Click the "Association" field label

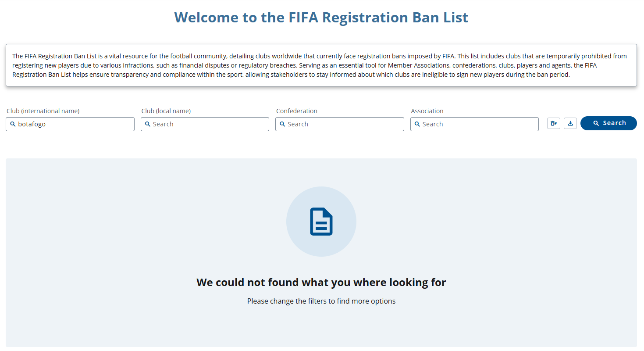(x=427, y=111)
